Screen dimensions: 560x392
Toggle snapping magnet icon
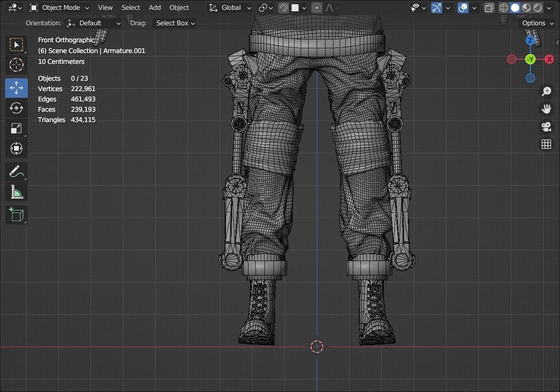[283, 8]
